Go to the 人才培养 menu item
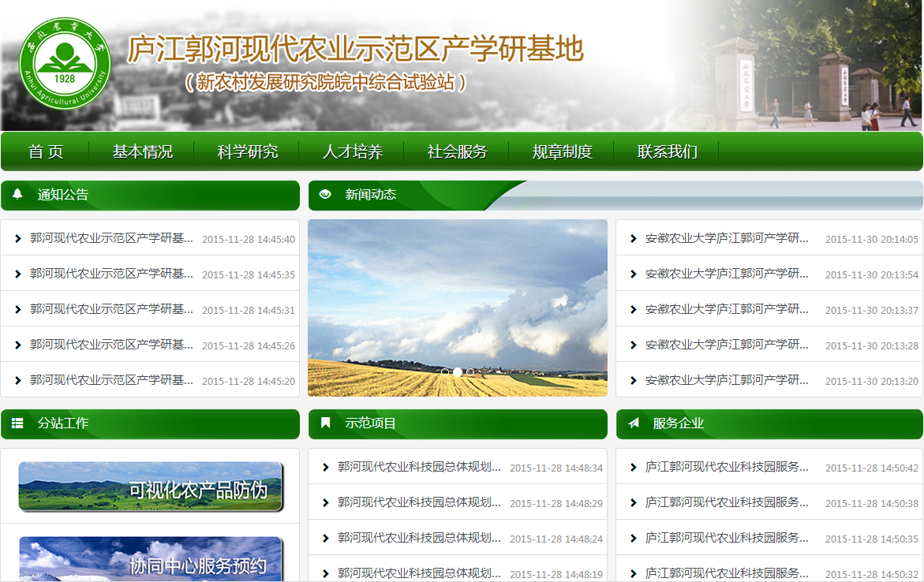 pos(353,151)
